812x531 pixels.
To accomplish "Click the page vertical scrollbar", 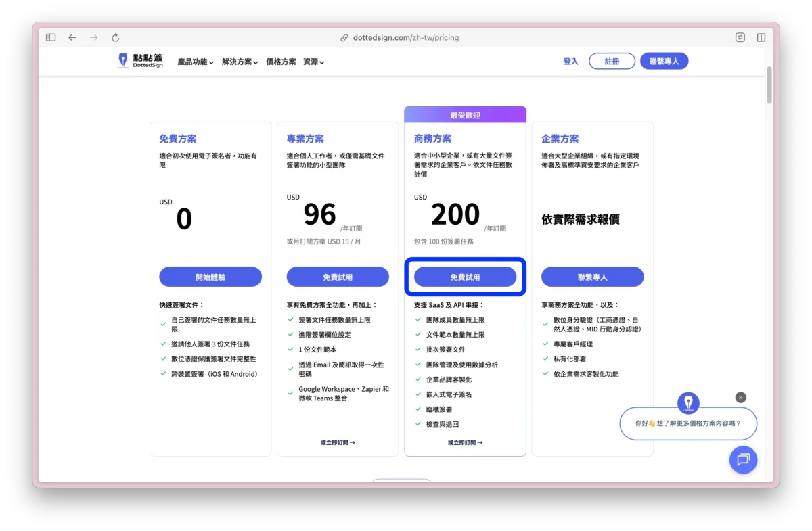I will coord(769,88).
